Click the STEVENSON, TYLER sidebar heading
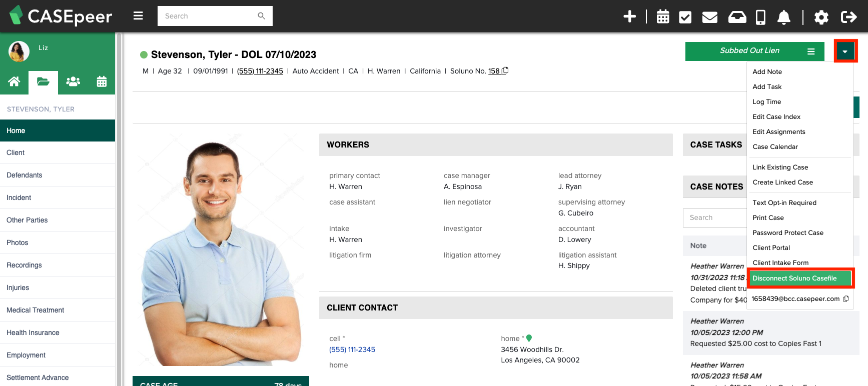Viewport: 868px width, 386px height. point(41,109)
